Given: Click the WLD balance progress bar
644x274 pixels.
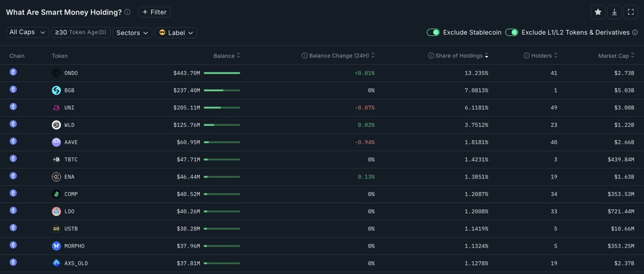Looking at the screenshot, I should (x=222, y=125).
